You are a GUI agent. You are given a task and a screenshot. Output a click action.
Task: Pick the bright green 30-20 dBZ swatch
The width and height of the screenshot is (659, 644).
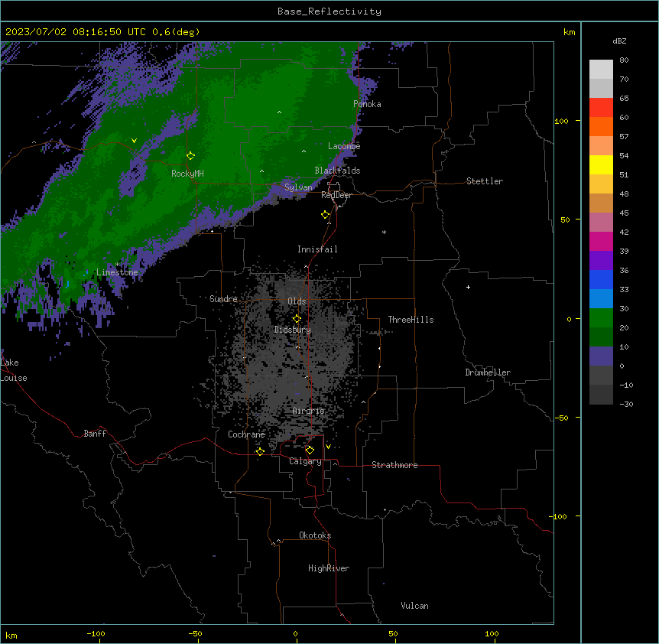click(x=601, y=318)
